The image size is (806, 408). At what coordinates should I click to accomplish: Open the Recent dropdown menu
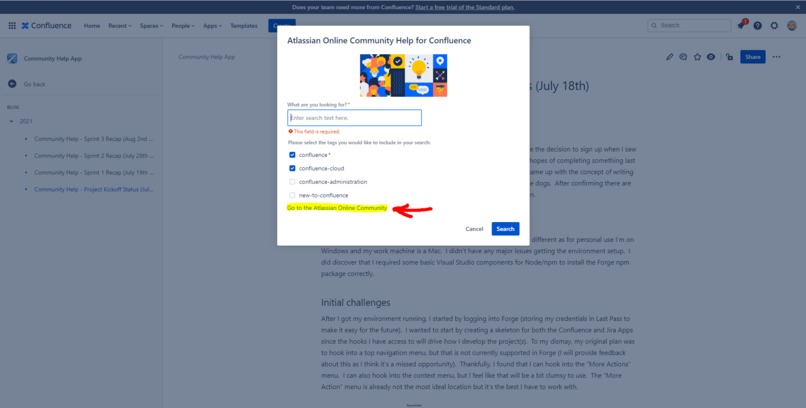pos(120,26)
